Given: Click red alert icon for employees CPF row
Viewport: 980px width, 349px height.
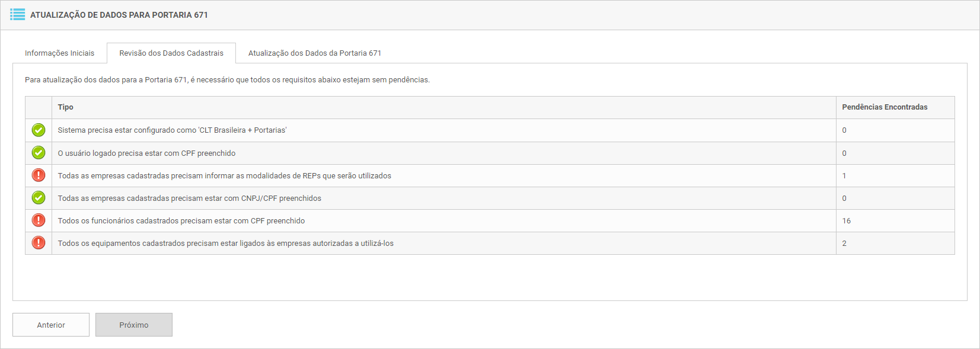Looking at the screenshot, I should click(x=39, y=220).
